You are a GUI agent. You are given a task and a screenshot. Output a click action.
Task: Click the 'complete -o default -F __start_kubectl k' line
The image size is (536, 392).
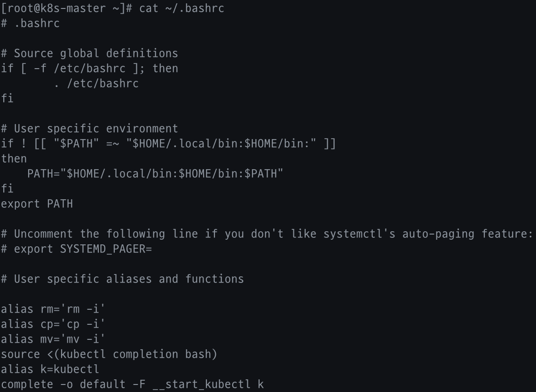[132, 384]
